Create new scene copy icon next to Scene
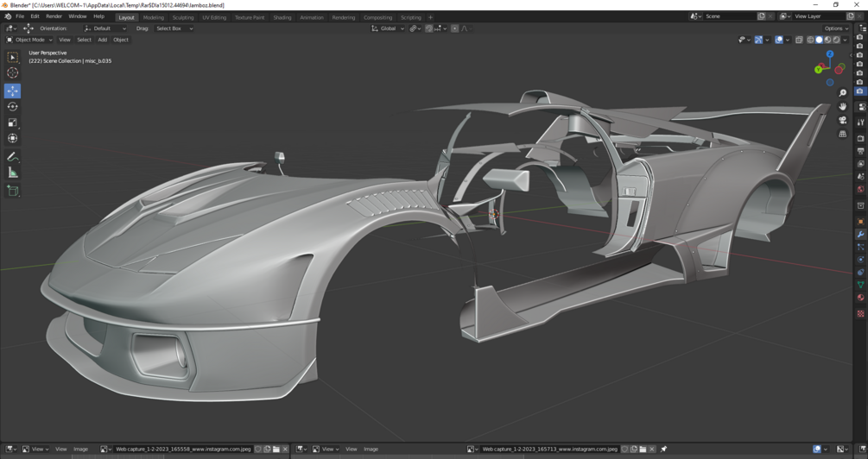 coord(761,16)
